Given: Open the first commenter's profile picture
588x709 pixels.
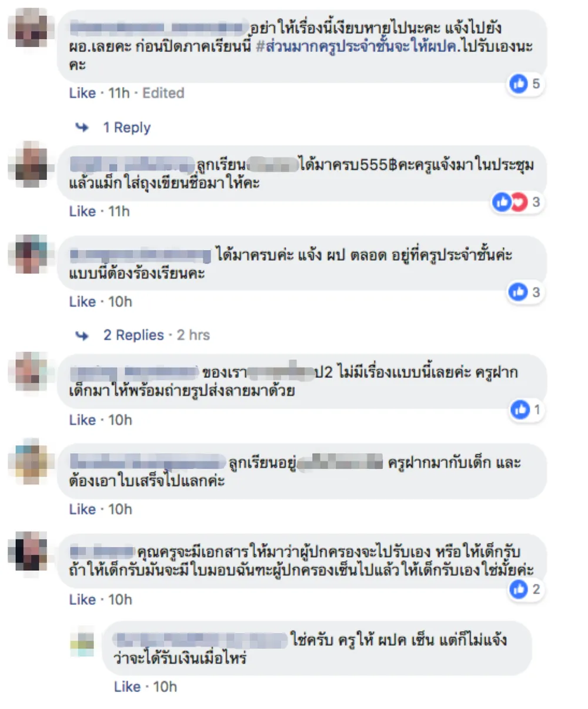Looking at the screenshot, I should point(31,28).
